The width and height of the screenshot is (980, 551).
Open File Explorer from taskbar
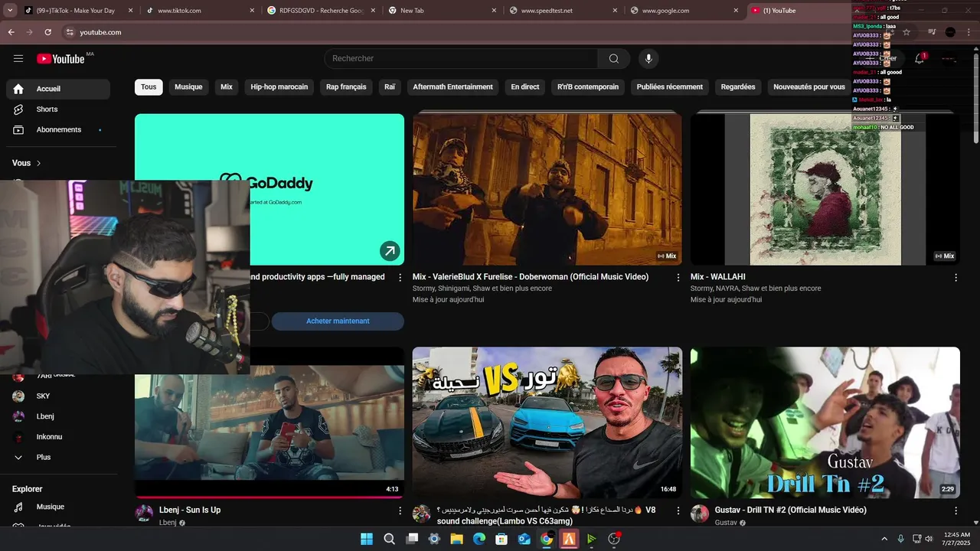[x=456, y=539]
